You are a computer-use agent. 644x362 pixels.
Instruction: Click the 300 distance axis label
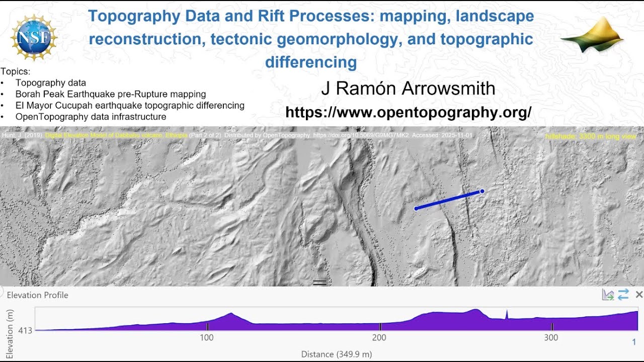pos(551,338)
